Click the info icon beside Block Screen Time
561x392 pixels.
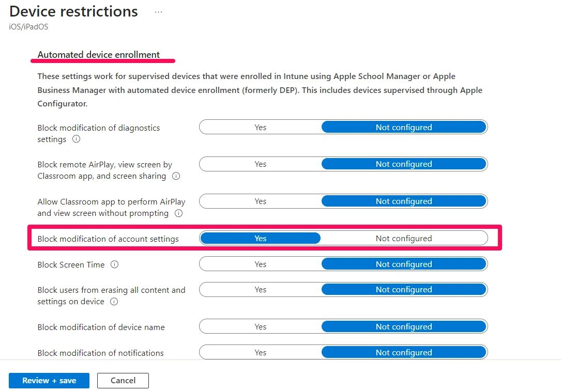pyautogui.click(x=114, y=264)
